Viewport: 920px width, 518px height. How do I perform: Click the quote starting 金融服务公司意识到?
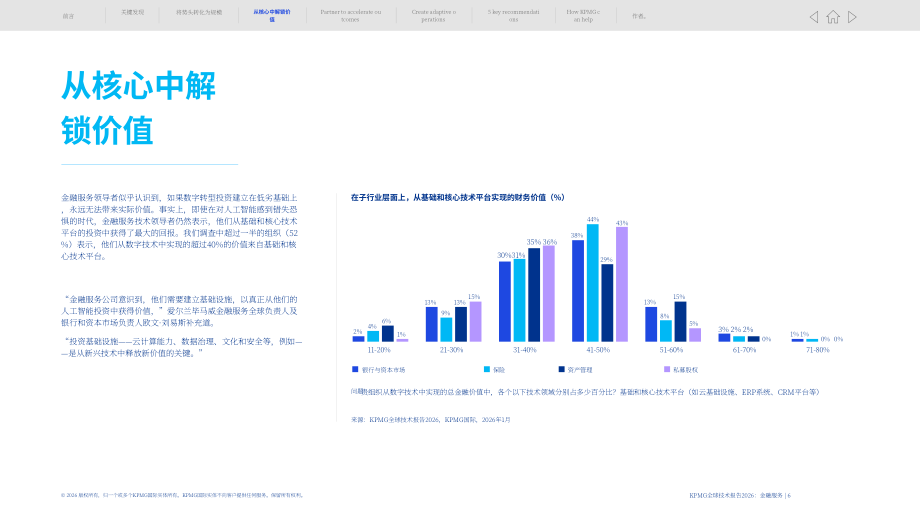[180, 311]
